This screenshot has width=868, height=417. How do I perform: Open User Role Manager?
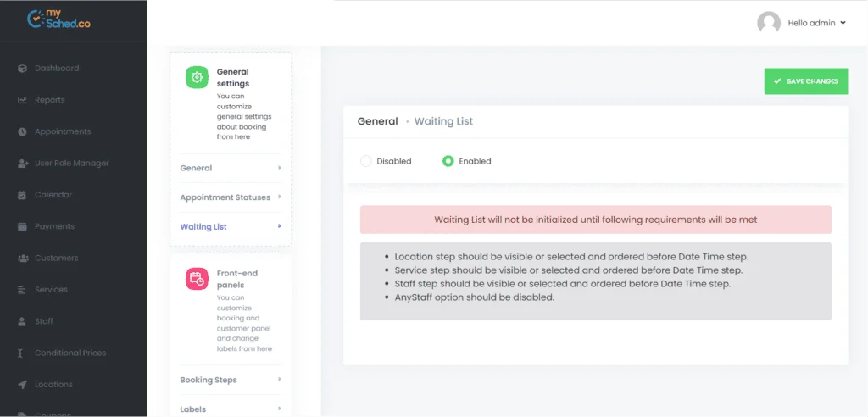point(72,164)
